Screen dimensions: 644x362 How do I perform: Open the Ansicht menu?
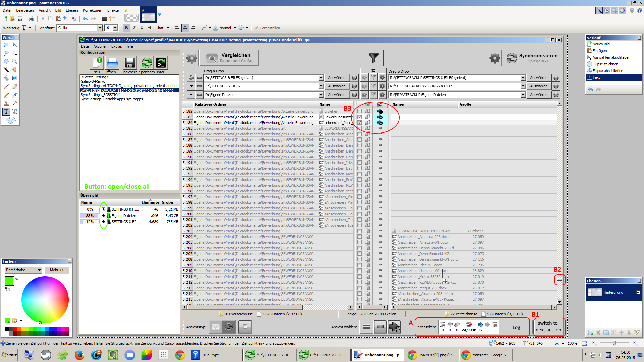[45, 10]
